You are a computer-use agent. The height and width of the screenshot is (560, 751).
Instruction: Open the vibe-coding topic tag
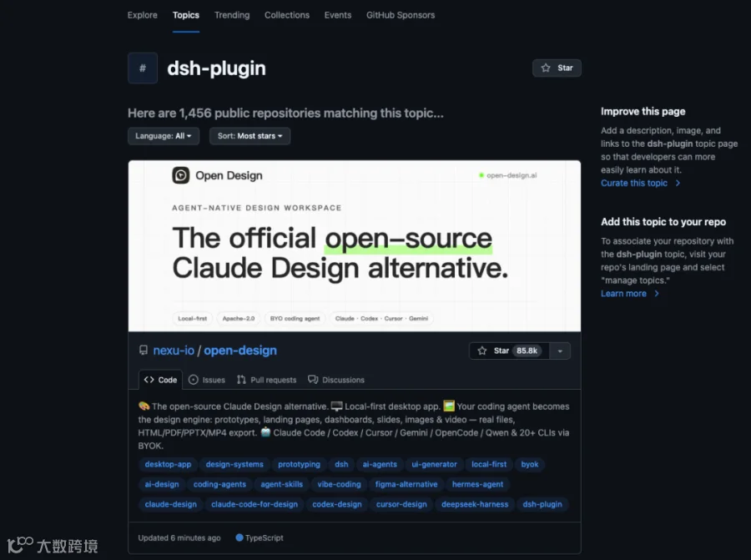339,484
